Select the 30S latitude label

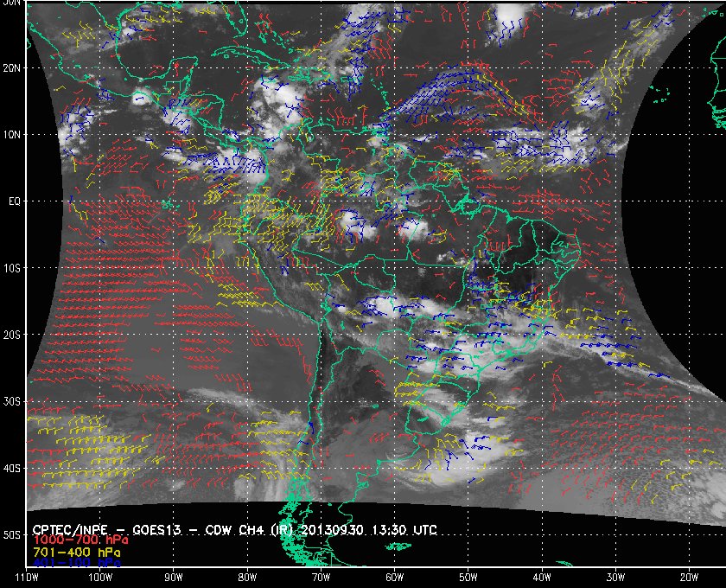coord(11,401)
